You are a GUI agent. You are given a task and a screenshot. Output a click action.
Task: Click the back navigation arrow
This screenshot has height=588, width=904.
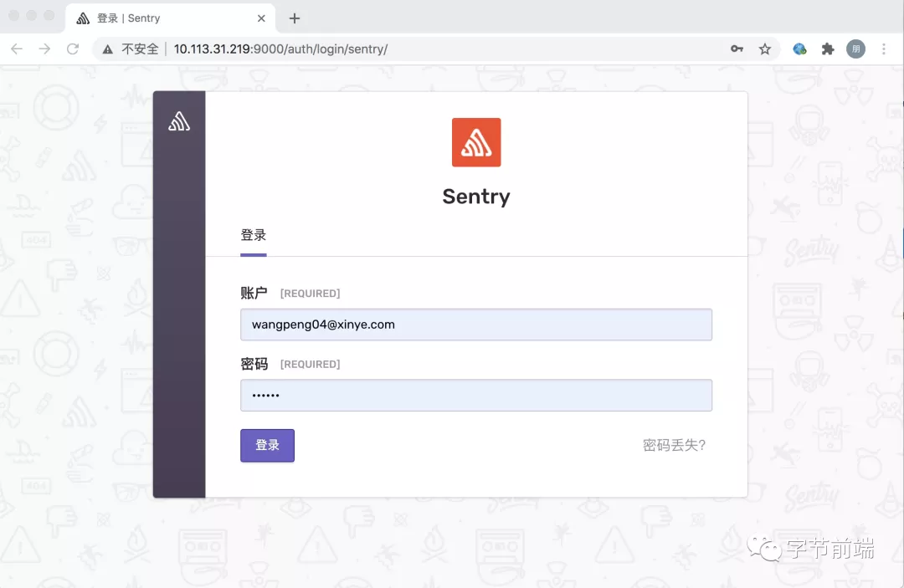(17, 49)
